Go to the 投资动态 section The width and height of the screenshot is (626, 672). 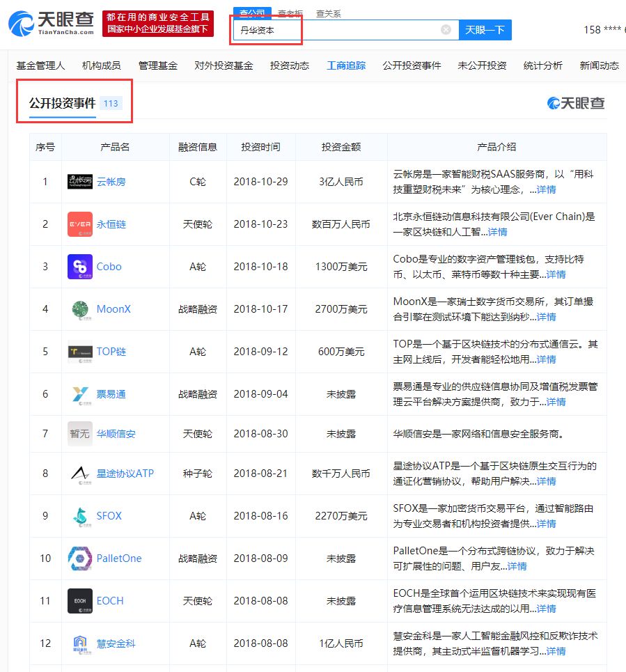pyautogui.click(x=290, y=65)
